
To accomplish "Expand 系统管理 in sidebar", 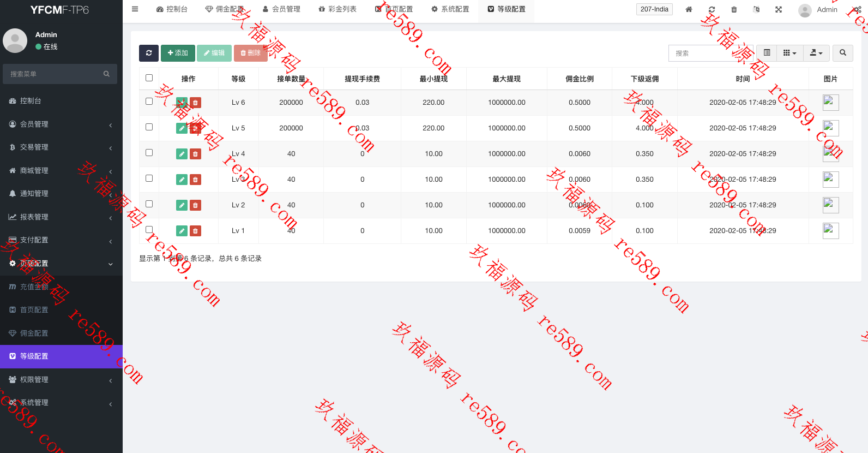I will tap(61, 403).
